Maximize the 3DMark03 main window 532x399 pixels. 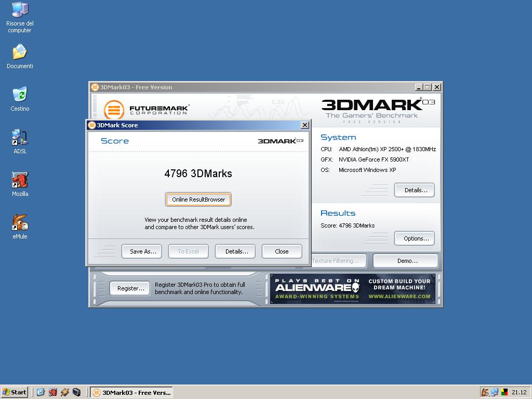pyautogui.click(x=428, y=87)
